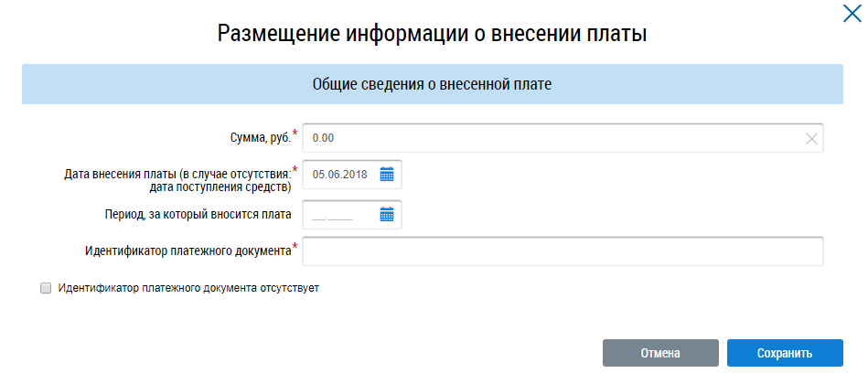
Task: Click the 'Сумма, руб.' label
Action: 260,138
